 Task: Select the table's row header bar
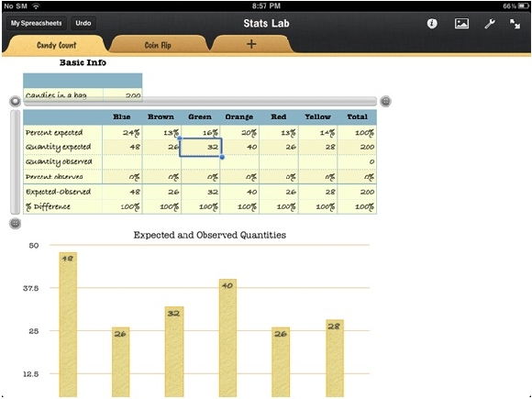click(x=16, y=161)
